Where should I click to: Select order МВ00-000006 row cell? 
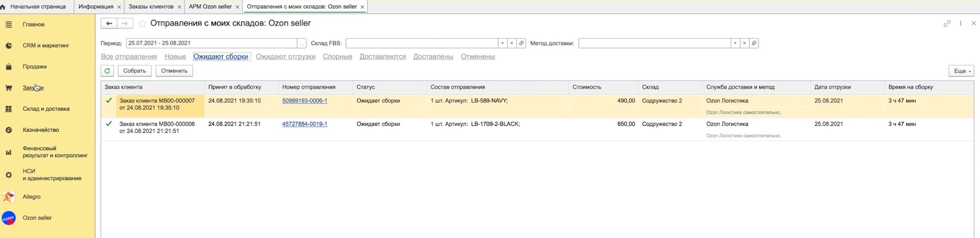tap(160, 129)
